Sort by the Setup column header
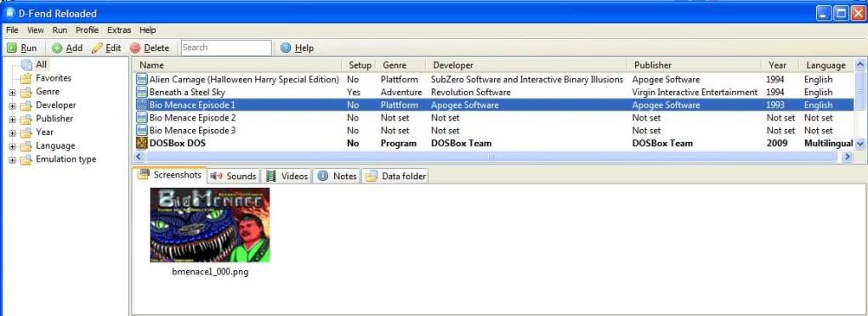This screenshot has height=316, width=868. 360,65
